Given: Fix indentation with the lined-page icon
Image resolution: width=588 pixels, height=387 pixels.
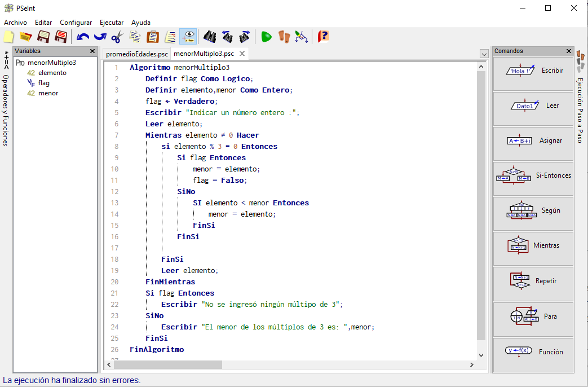Looking at the screenshot, I should (x=170, y=37).
